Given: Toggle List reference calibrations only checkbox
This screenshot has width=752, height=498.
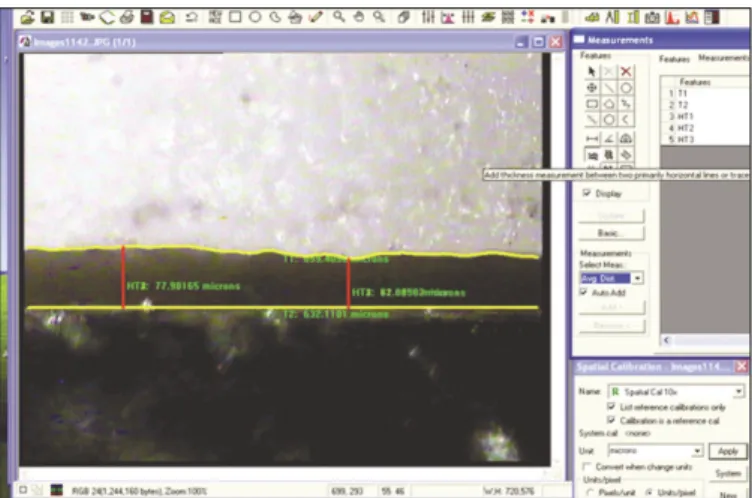Looking at the screenshot, I should (x=611, y=407).
